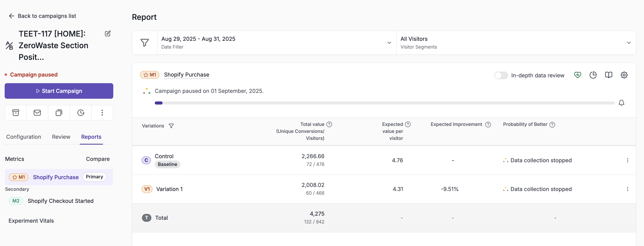Switch to the Configuration tab

(x=23, y=137)
